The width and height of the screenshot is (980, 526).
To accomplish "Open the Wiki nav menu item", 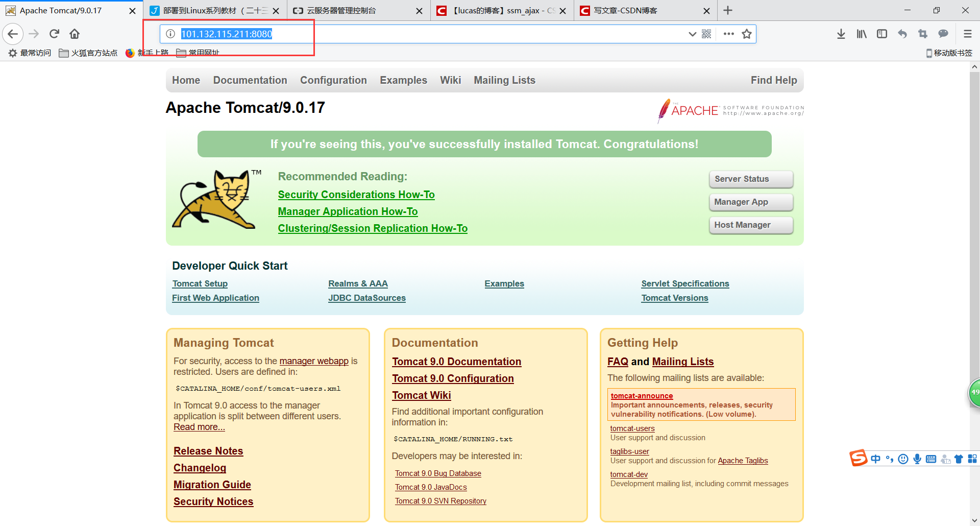I will [x=451, y=80].
